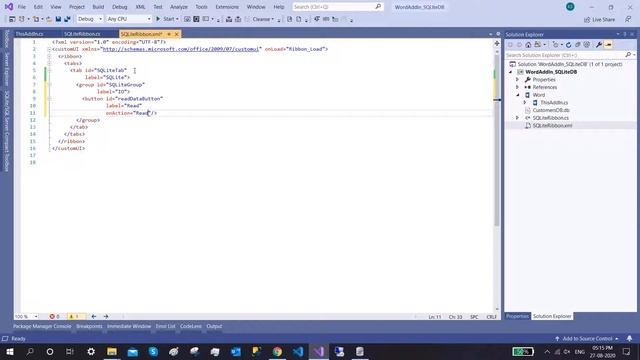Open the Output tab

214,326
